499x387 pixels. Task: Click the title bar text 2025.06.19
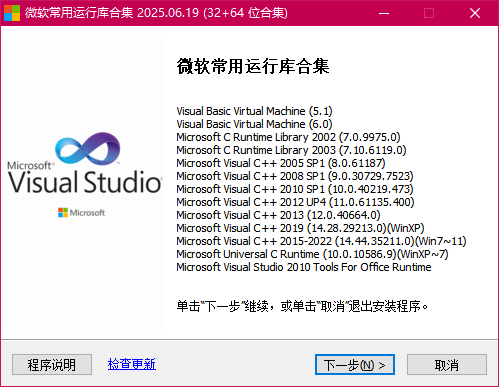[168, 13]
